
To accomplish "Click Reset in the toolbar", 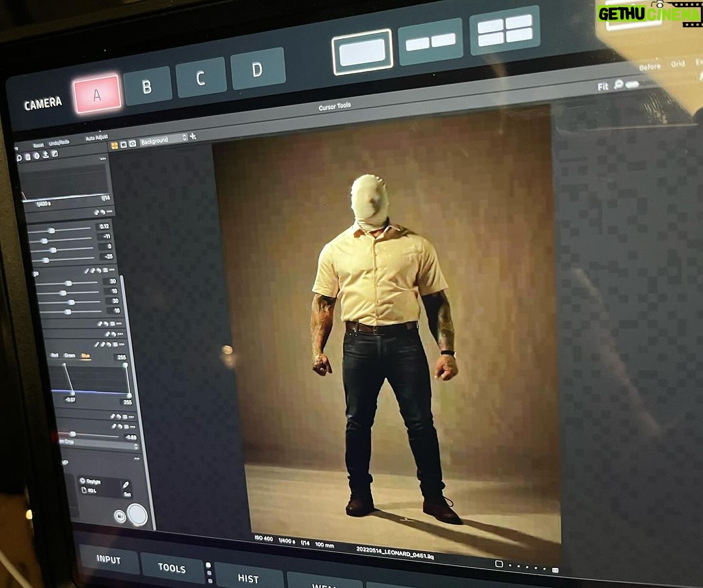I will pyautogui.click(x=38, y=145).
